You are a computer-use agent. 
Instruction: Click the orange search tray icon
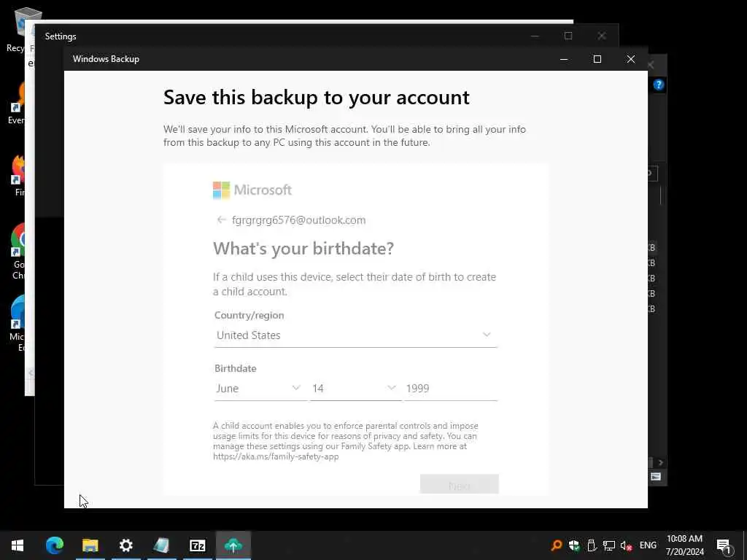(556, 545)
